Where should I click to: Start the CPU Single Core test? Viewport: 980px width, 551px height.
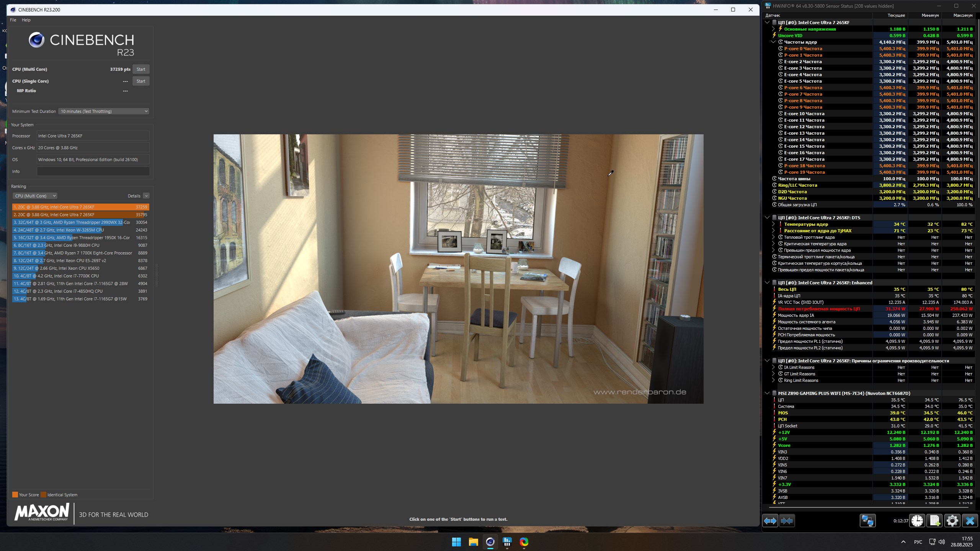(x=141, y=81)
